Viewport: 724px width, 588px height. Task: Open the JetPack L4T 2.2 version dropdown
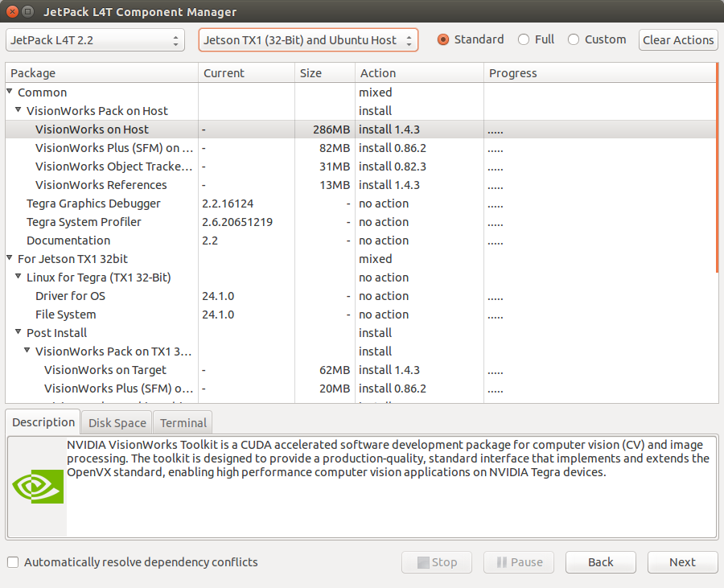click(x=95, y=40)
